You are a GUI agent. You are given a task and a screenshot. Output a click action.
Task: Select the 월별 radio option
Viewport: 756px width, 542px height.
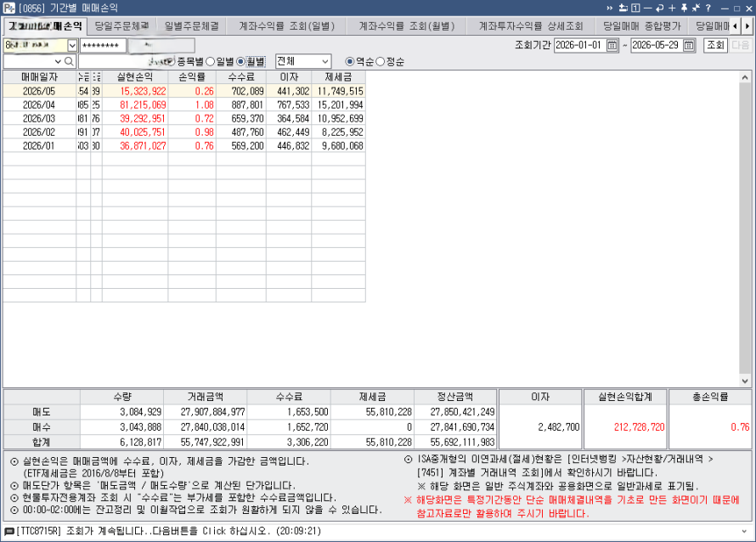pos(251,61)
